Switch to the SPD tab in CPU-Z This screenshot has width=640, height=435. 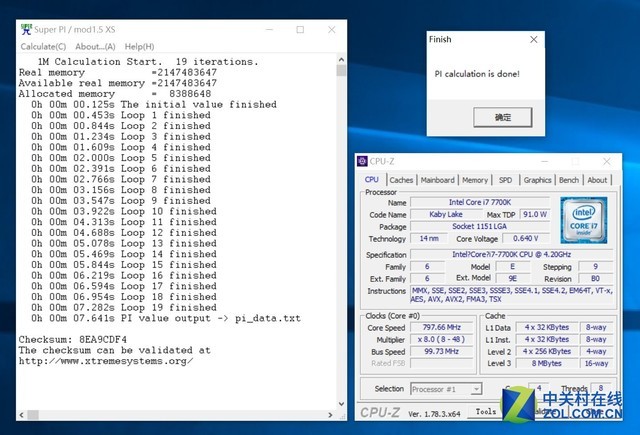coord(505,180)
